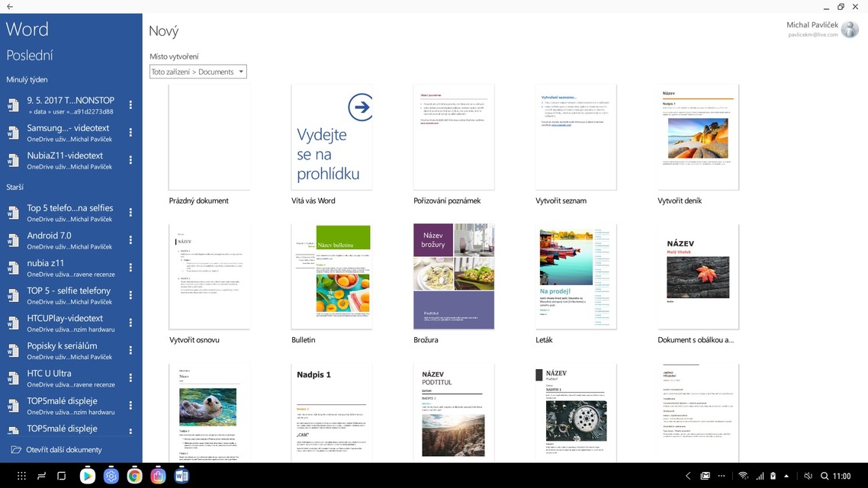
Task: Expand the Místo vytvoření location dropdown
Action: [x=198, y=72]
